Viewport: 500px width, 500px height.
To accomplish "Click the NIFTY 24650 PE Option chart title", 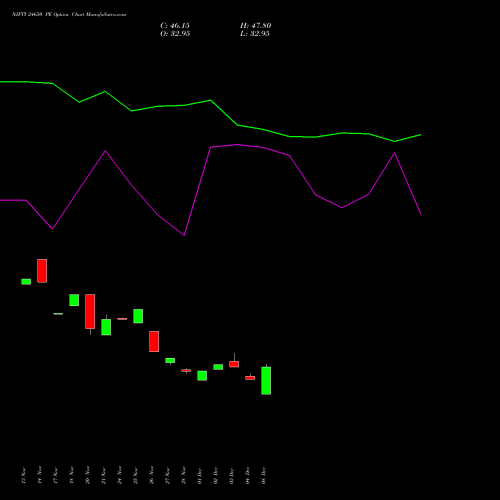I will [69, 15].
